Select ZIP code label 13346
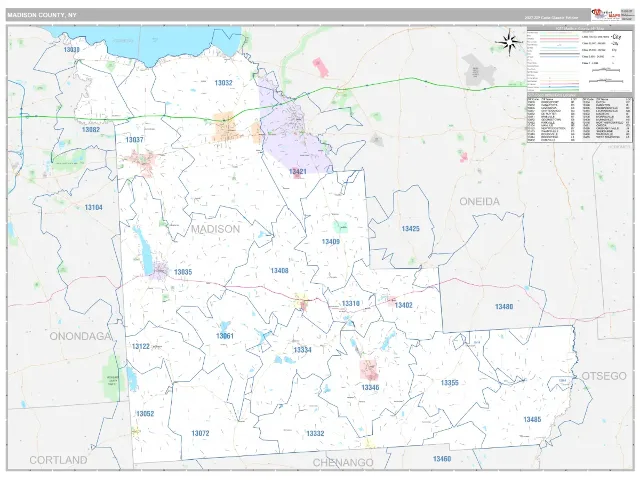This screenshot has width=640, height=480. (370, 387)
